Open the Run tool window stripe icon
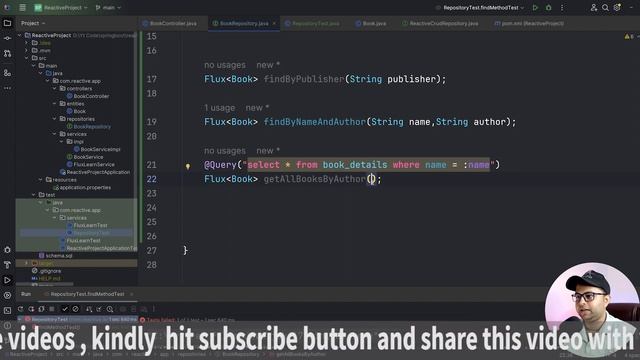This screenshot has height=360, width=640. click(x=7, y=280)
